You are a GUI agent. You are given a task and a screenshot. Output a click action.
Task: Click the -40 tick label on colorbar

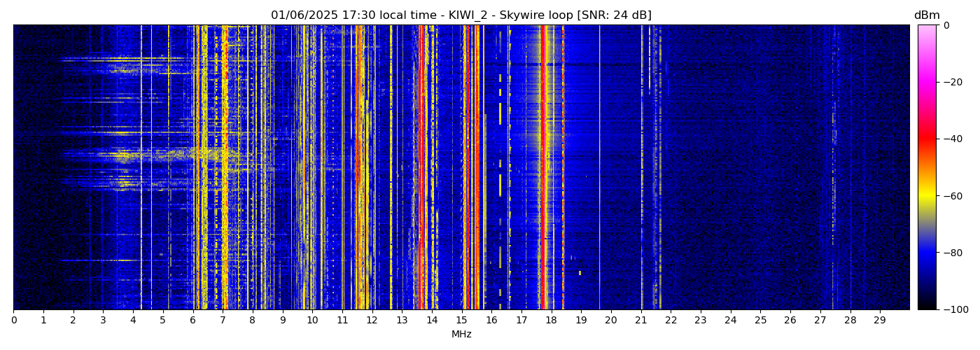tap(951, 139)
